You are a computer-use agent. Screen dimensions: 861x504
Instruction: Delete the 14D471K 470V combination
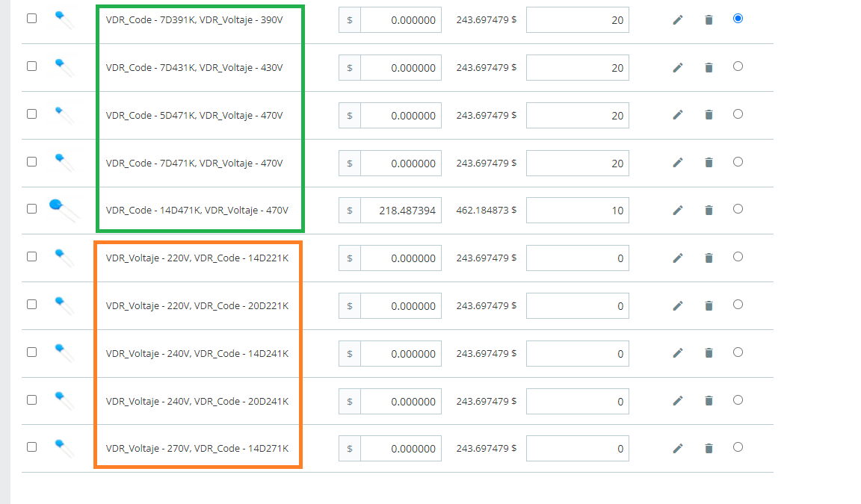pos(709,210)
